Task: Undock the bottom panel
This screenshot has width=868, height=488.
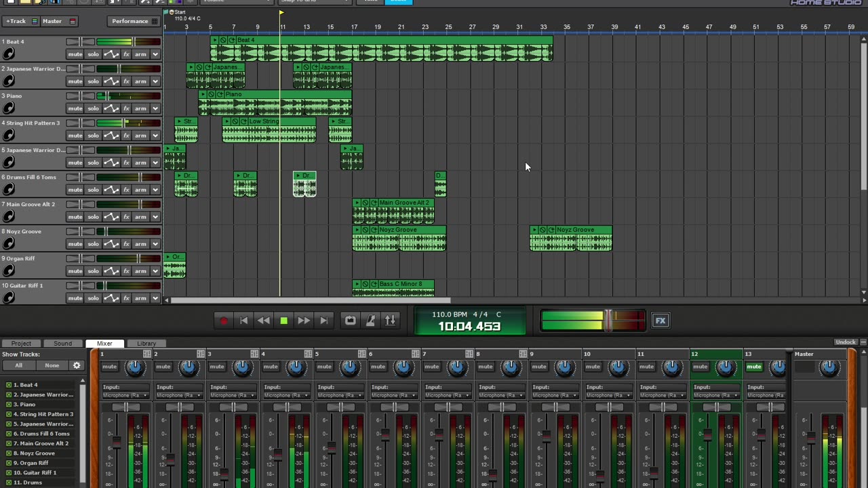Action: coord(846,342)
